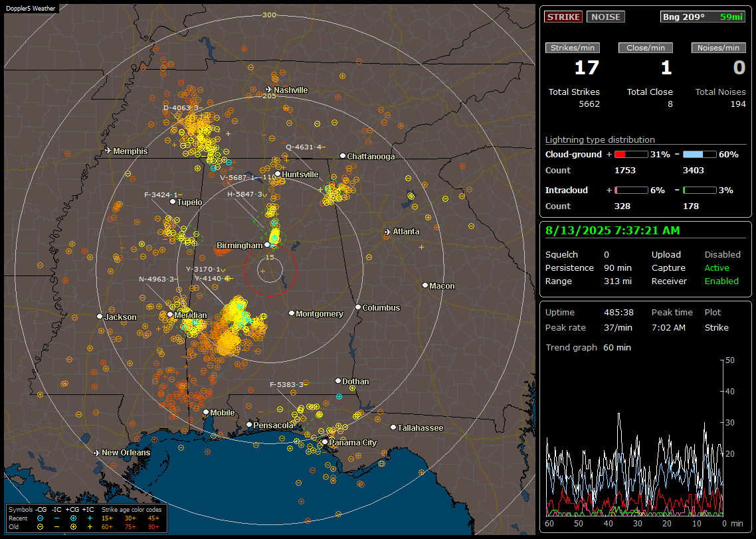Click the Tallahassee city dot
The width and height of the screenshot is (756, 539).
(x=393, y=427)
